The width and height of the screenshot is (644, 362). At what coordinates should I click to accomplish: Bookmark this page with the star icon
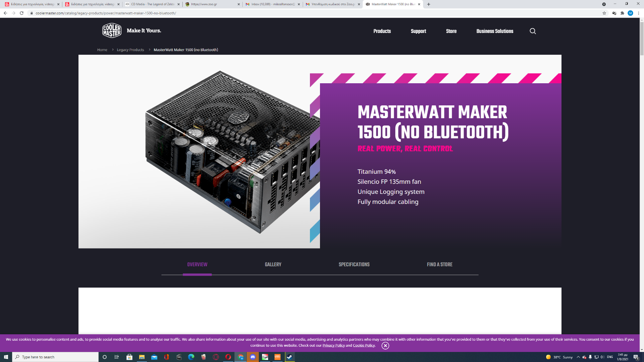604,13
